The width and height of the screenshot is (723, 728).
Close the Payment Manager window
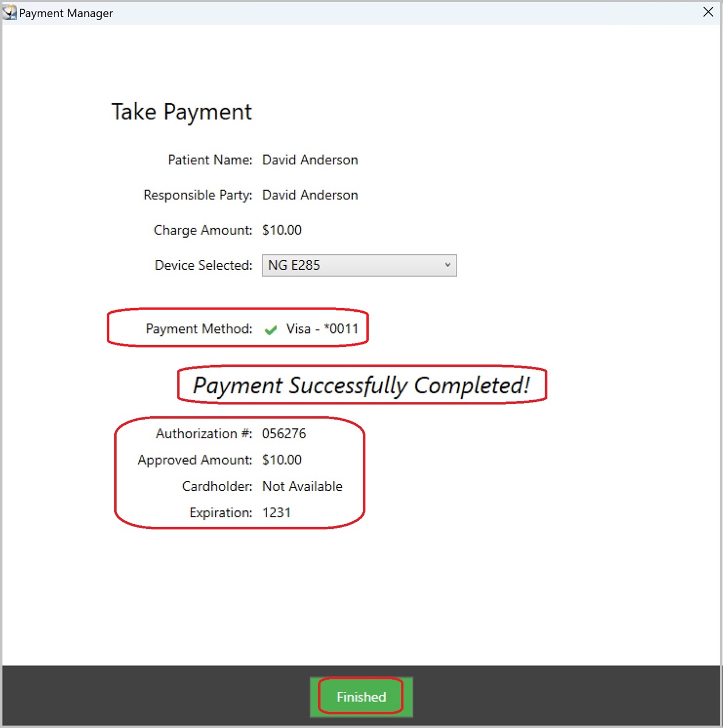[x=708, y=12]
